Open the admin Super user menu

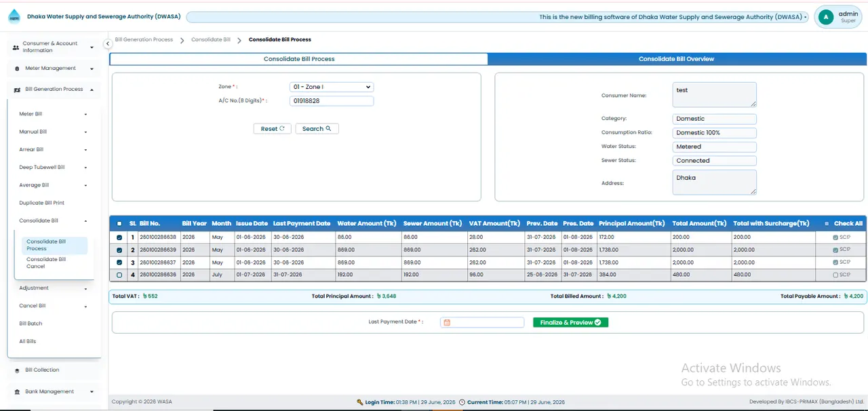(839, 17)
